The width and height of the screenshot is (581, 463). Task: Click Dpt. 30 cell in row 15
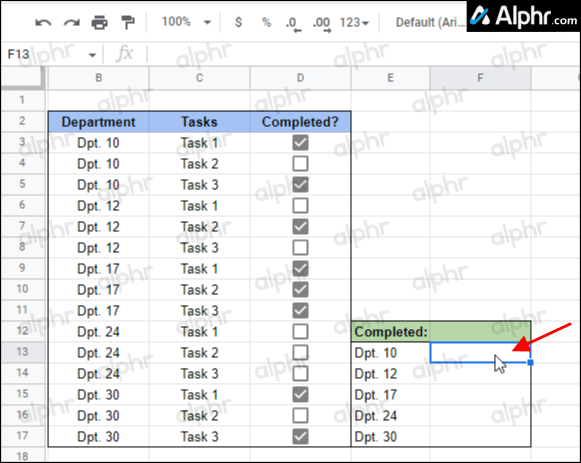[99, 394]
